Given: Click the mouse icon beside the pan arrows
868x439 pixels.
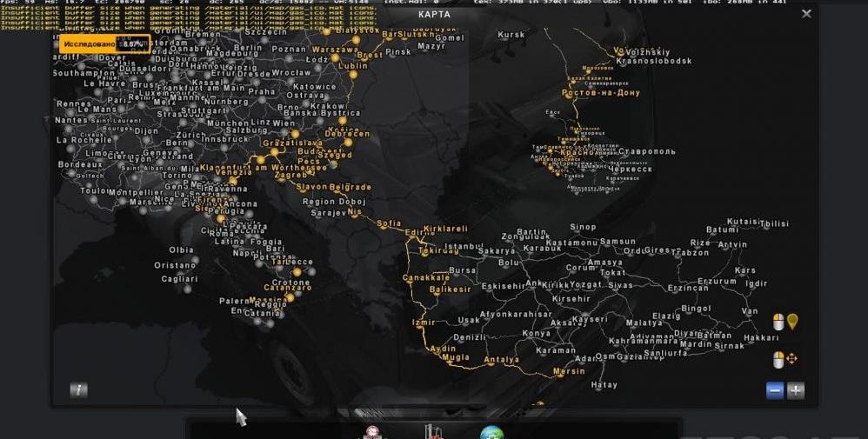Looking at the screenshot, I should click(x=778, y=359).
